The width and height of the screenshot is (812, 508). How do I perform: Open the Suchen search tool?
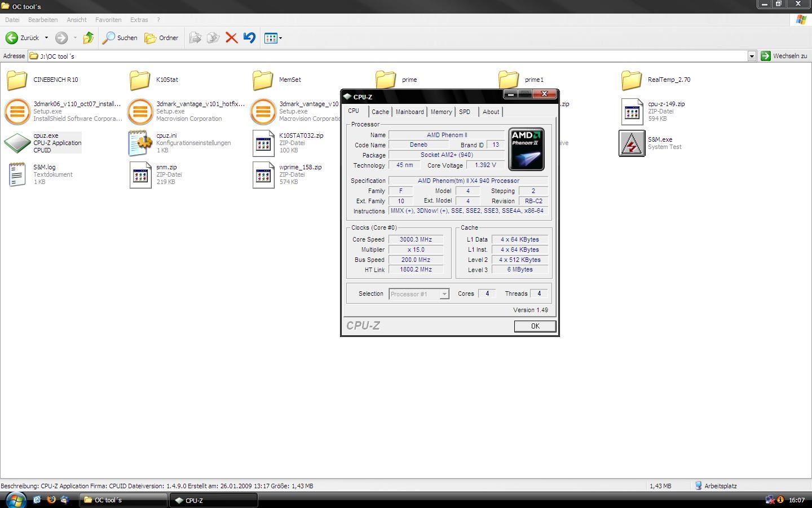(x=120, y=38)
